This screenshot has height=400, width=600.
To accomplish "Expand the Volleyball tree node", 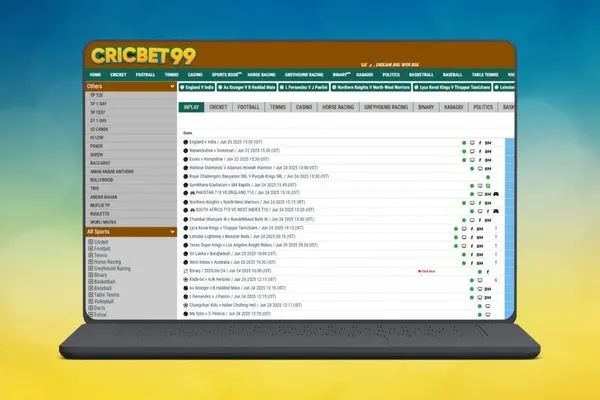I will click(91, 301).
